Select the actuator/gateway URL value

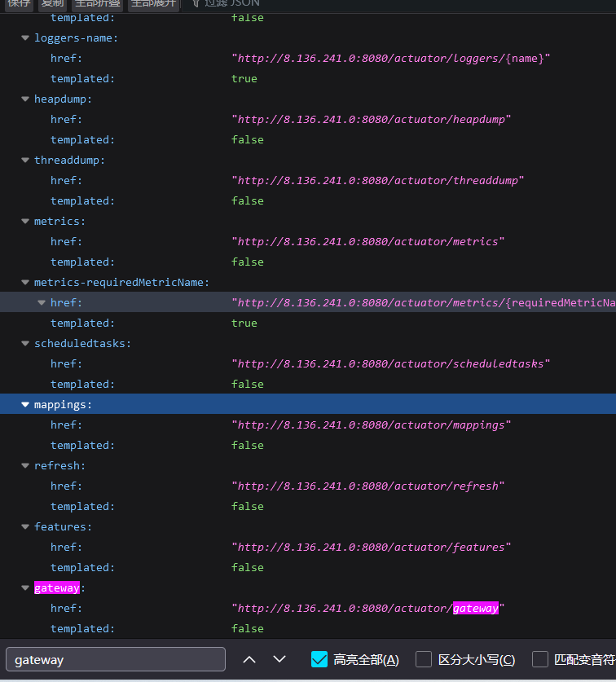click(368, 609)
